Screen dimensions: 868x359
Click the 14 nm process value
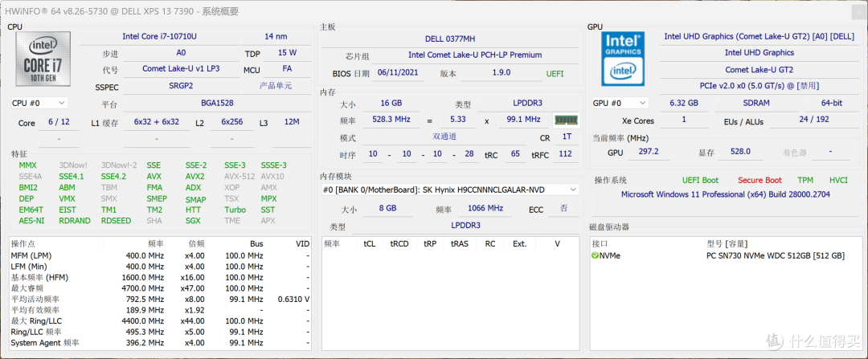coord(276,36)
